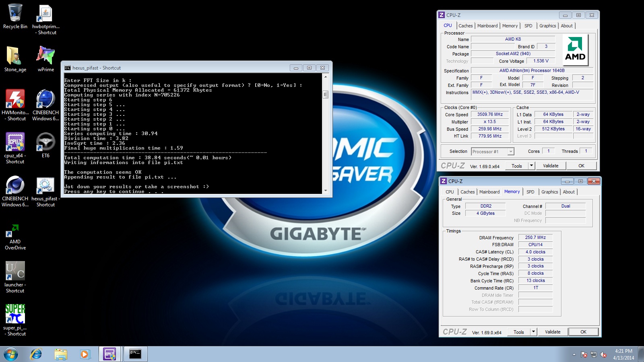
Task: Launch CINEBENCH icon beside HWMonitor
Action: pos(46,105)
